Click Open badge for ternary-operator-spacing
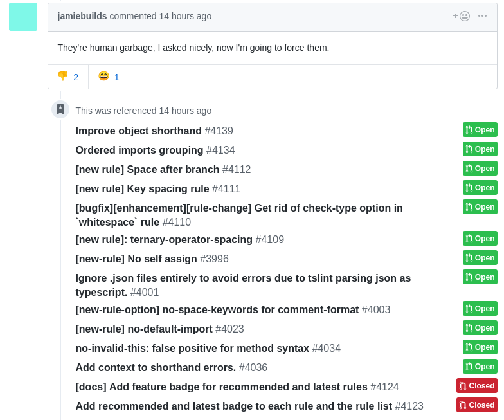Screen dimensions: 504x420 (x=480, y=238)
